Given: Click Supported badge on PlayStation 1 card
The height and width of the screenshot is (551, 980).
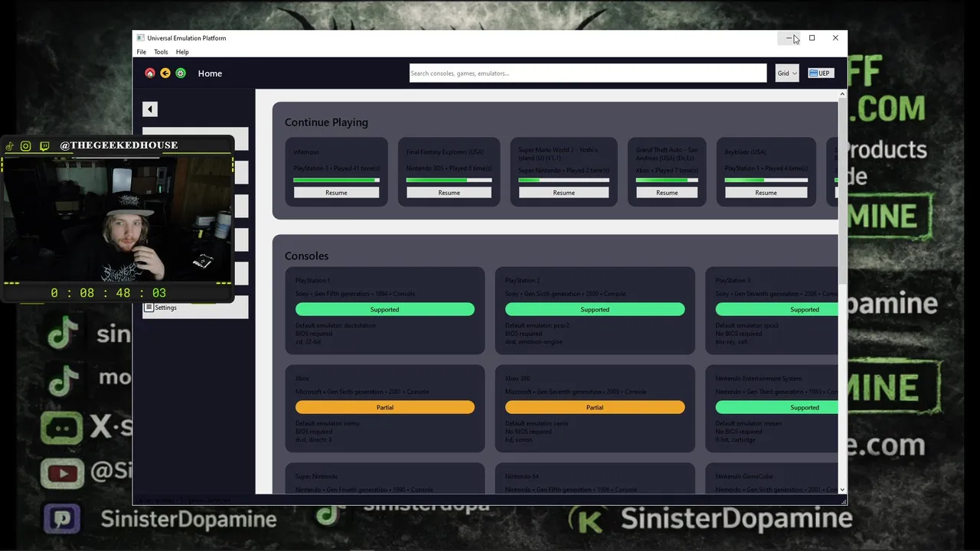Looking at the screenshot, I should click(385, 309).
